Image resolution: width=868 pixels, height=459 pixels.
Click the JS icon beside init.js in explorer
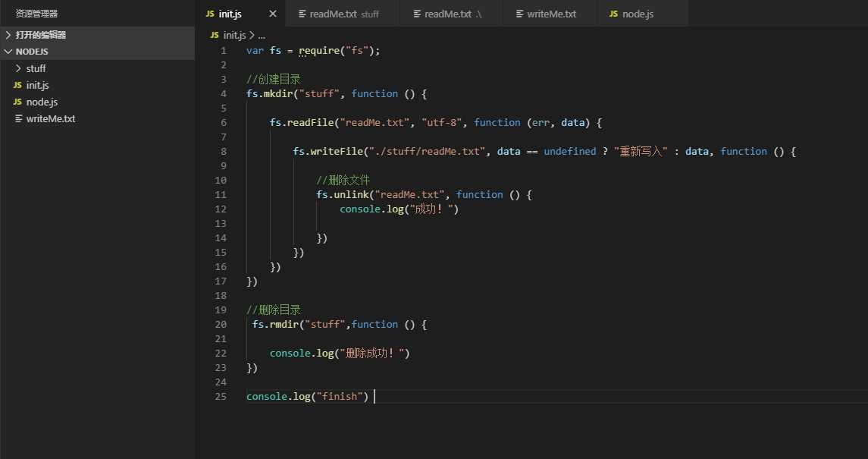[x=17, y=85]
